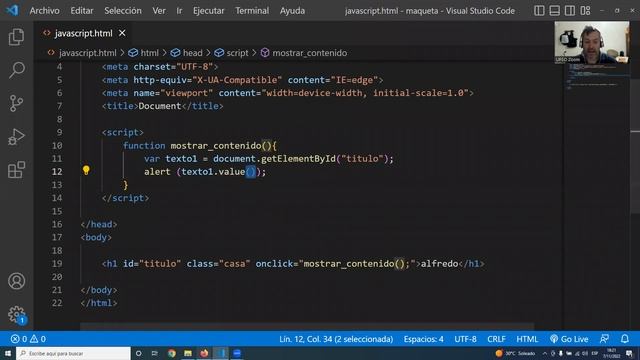Click 'alert' on line 12
Screen dimensions: 640x360
click(157, 172)
